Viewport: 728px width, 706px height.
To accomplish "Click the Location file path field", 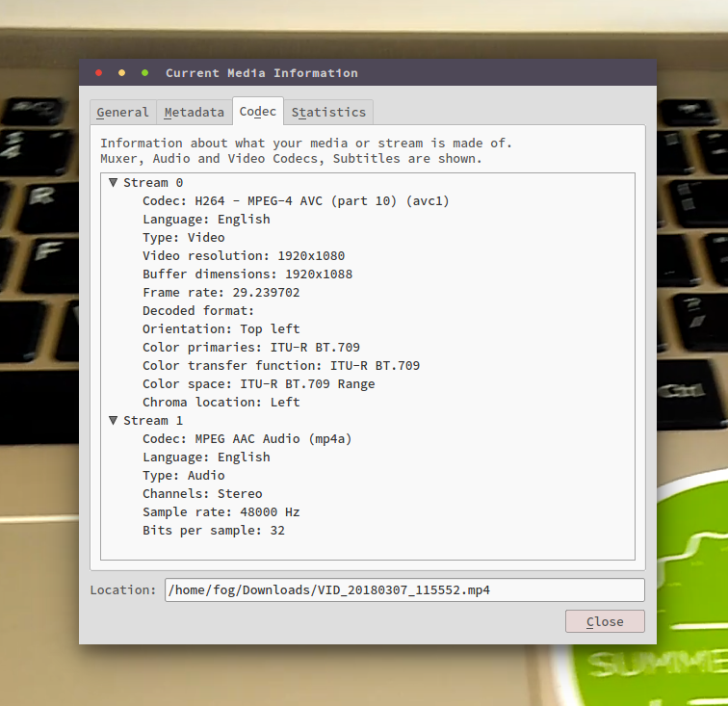I will pos(404,589).
